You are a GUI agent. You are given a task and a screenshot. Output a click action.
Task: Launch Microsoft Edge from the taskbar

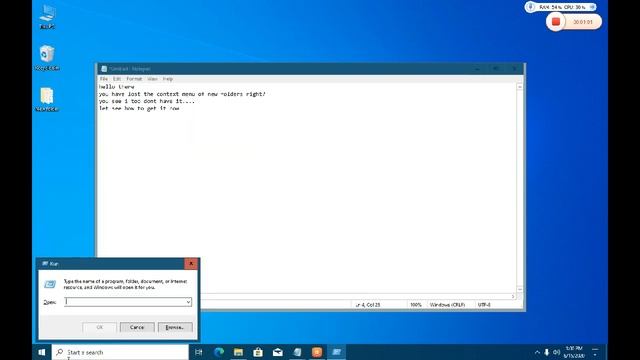[x=219, y=352]
